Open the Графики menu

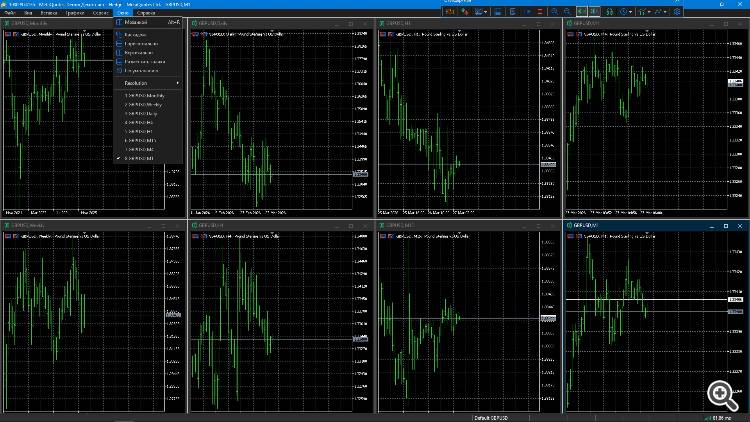point(75,13)
